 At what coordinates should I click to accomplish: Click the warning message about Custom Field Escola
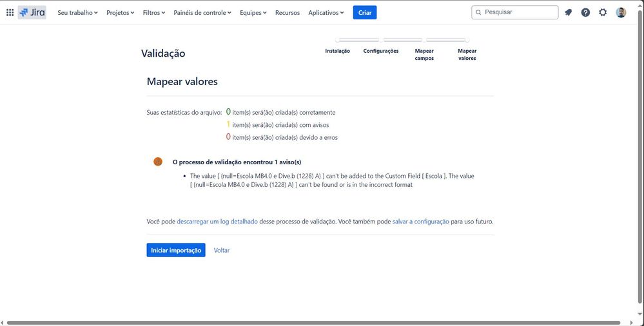[332, 180]
